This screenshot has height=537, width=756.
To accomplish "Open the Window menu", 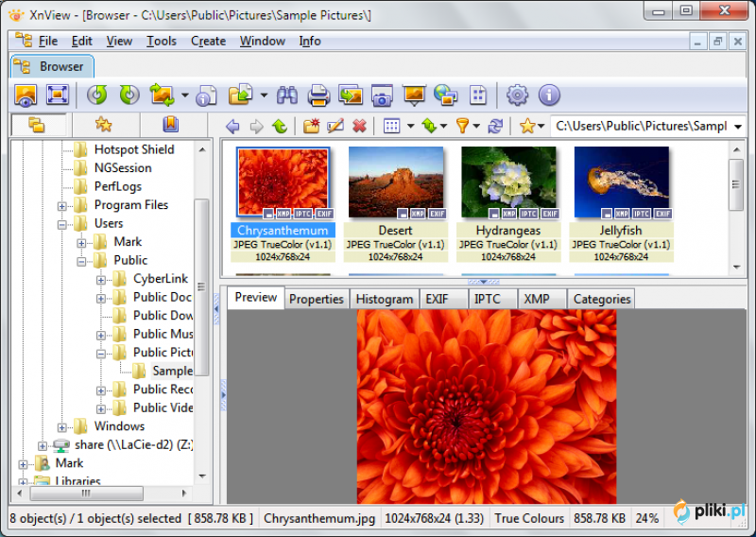I will [x=263, y=41].
